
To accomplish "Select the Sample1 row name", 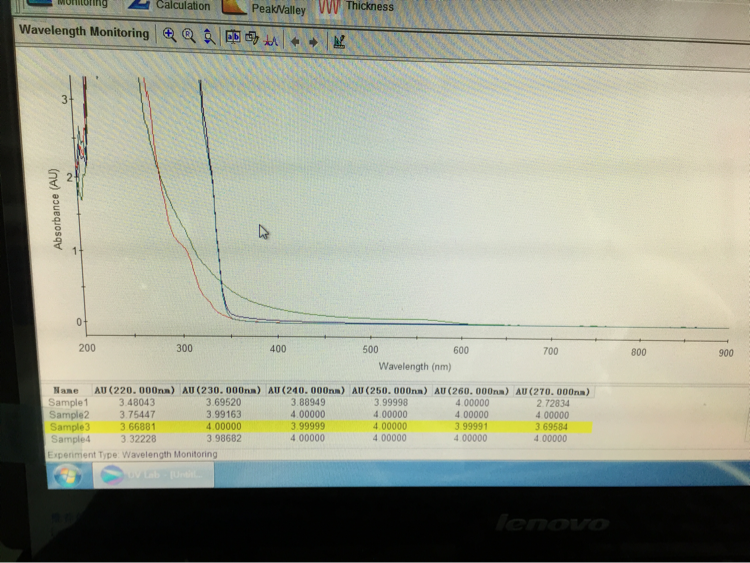I will point(68,403).
